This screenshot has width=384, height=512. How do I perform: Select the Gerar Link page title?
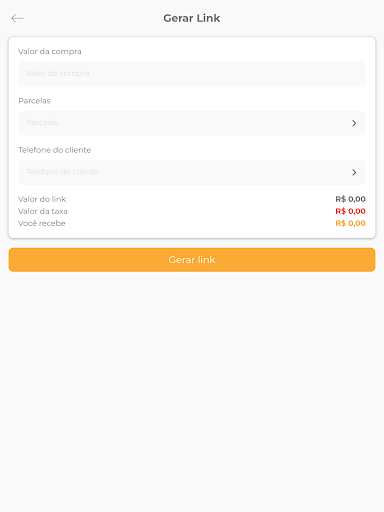192,18
